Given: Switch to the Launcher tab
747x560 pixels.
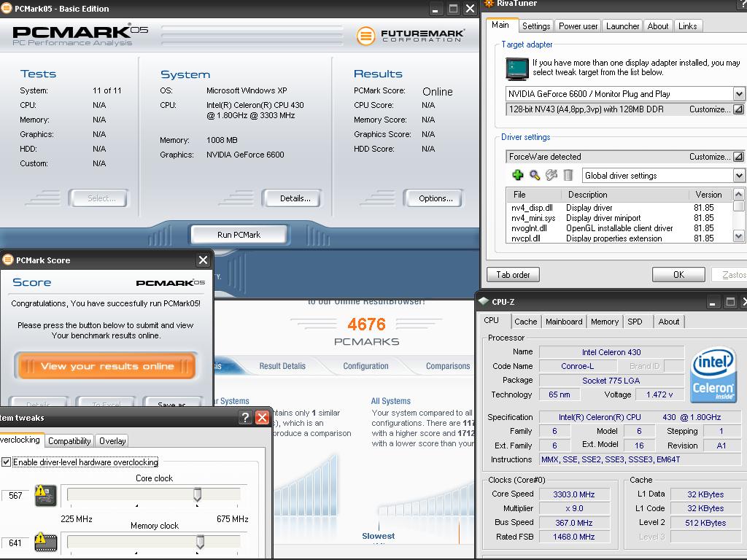Looking at the screenshot, I should point(622,26).
